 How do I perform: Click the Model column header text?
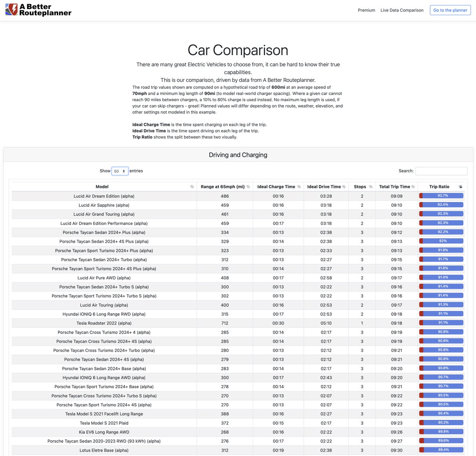tap(102, 187)
